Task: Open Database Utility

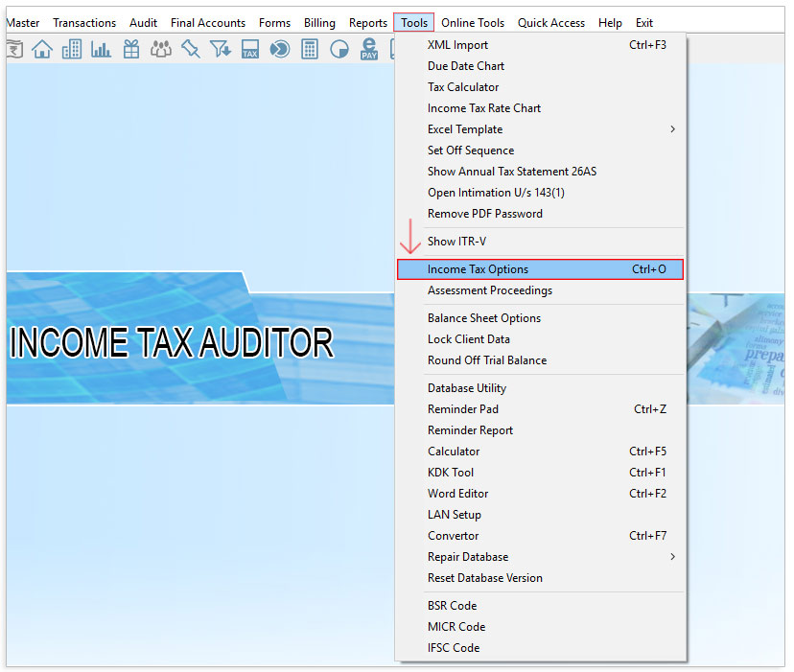Action: [x=540, y=388]
